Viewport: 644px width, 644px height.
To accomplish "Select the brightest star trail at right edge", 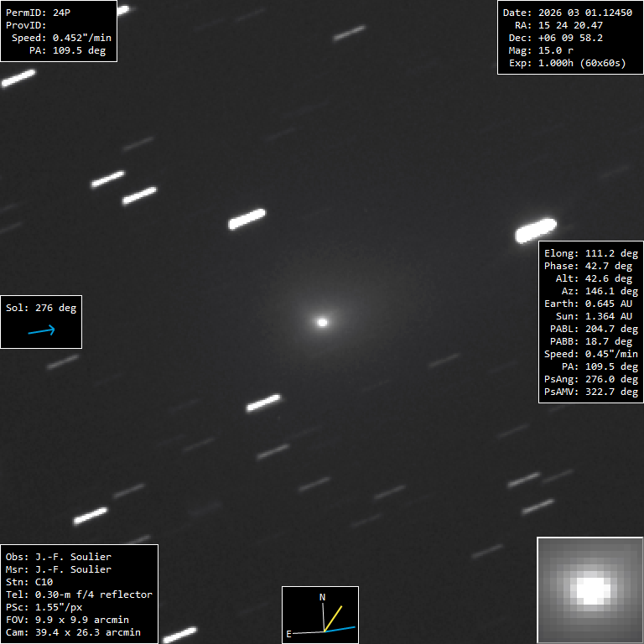I will click(x=536, y=231).
